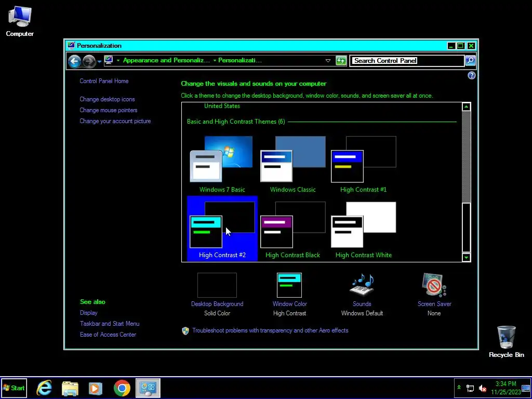Expand arrow before Personalization breadcrumb
The image size is (532, 399).
point(215,60)
